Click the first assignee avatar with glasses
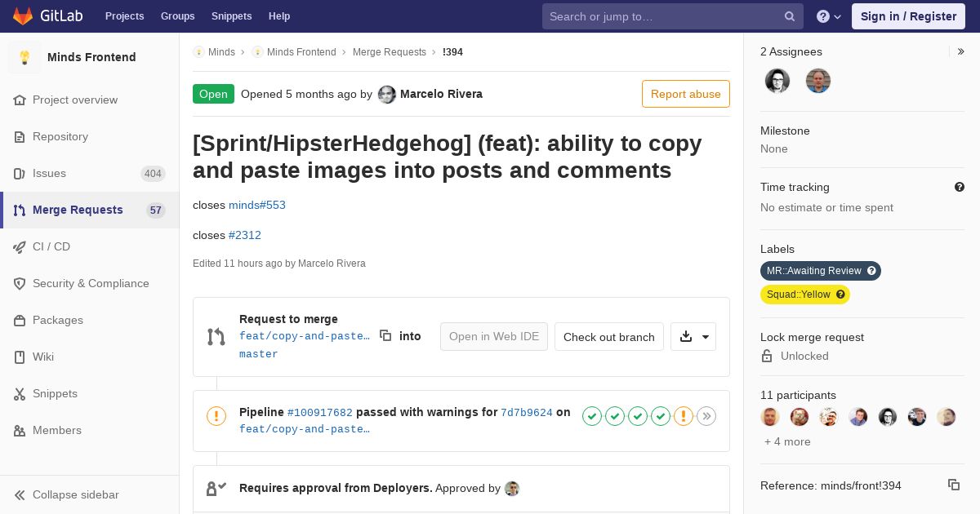Screen dimensions: 980x514 (777, 81)
